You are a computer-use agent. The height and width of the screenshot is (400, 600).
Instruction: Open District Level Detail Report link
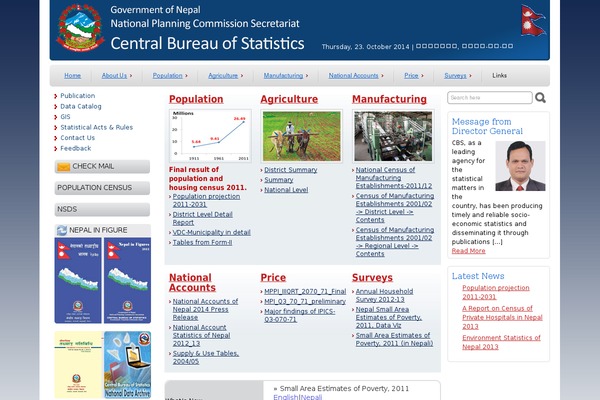click(202, 219)
